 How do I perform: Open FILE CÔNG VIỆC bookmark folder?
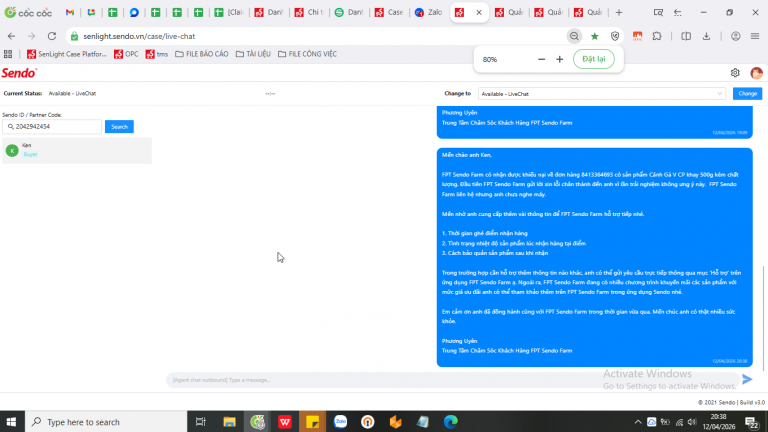point(307,54)
